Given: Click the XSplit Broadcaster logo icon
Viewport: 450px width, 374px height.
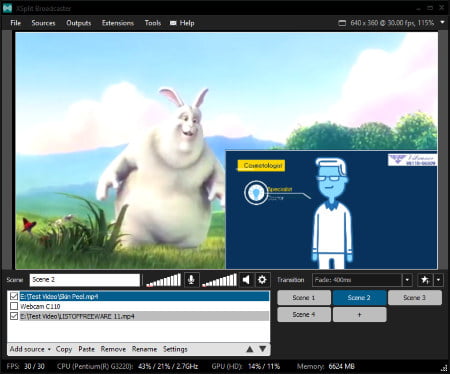Looking at the screenshot, I should pyautogui.click(x=7, y=8).
